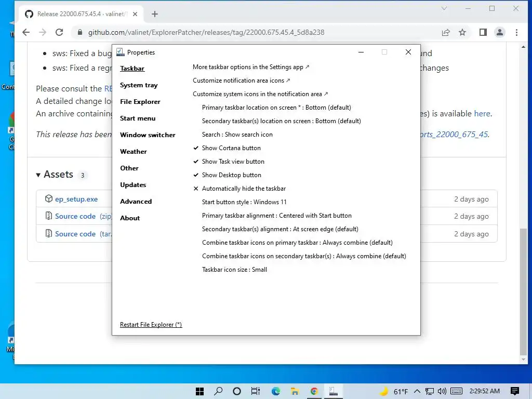Open volume control tray icon
Screen dimensions: 532x399
click(x=442, y=392)
